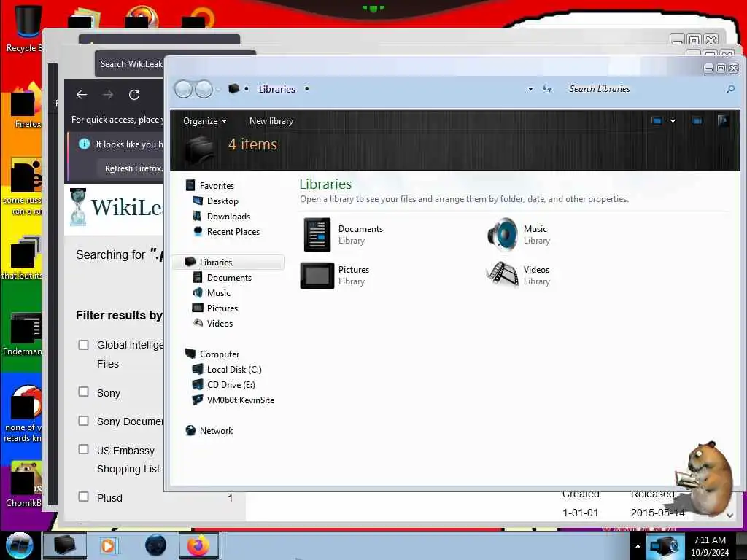Click the WikiLeaks hourglass logo

point(77,207)
